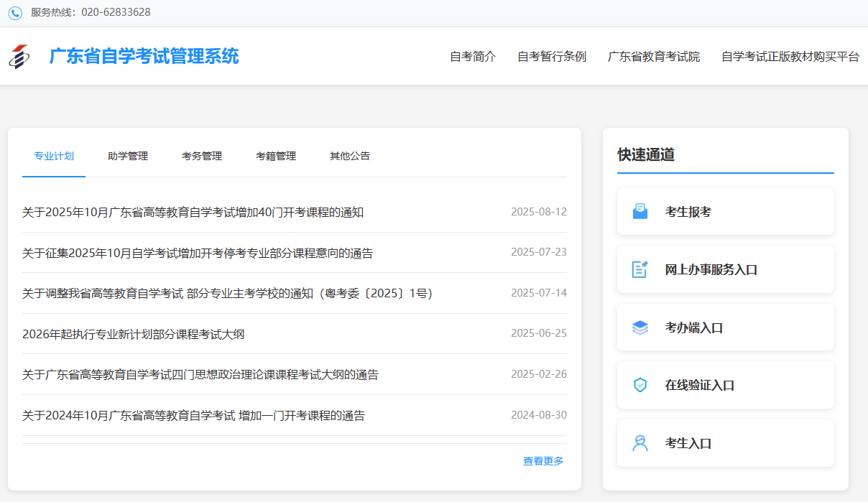The width and height of the screenshot is (868, 502).
Task: Click 查看更多 to view more notices
Action: 543,461
